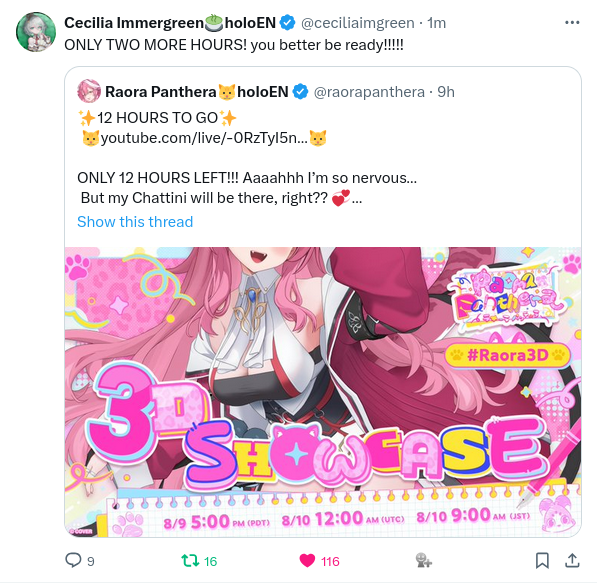Viewport: 597px width, 584px height.
Task: Click Raora's blue verified badge
Action: coord(300,92)
